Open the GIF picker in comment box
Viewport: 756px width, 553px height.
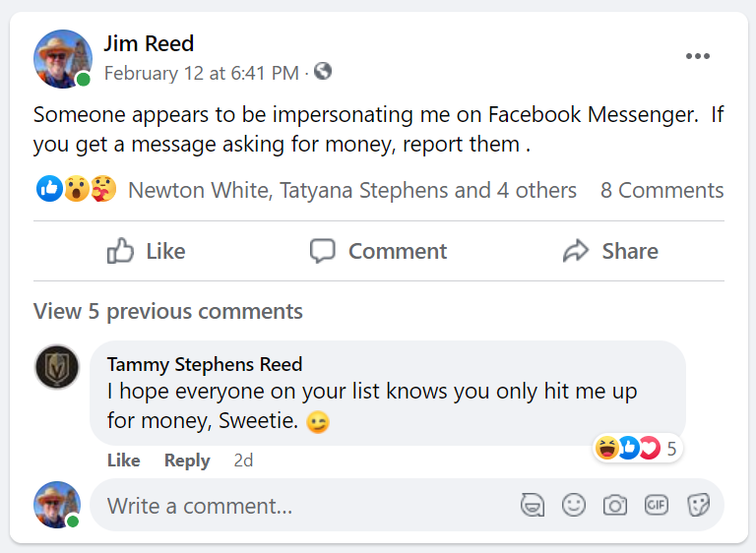(657, 505)
